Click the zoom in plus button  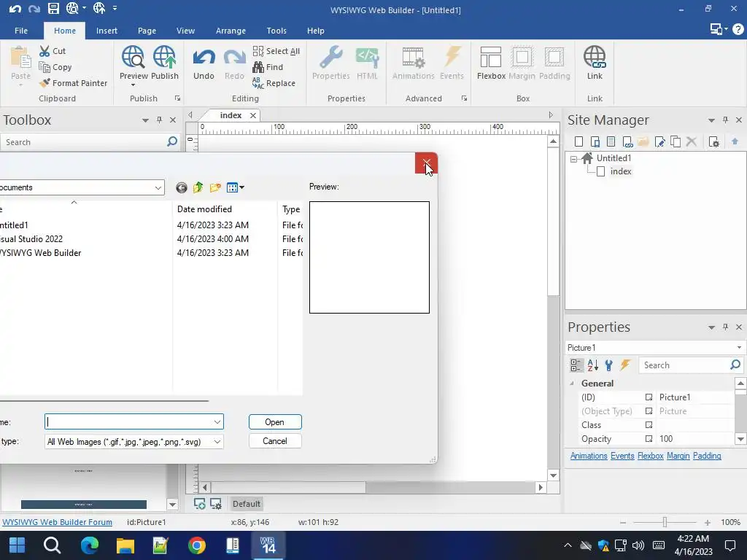pos(708,522)
